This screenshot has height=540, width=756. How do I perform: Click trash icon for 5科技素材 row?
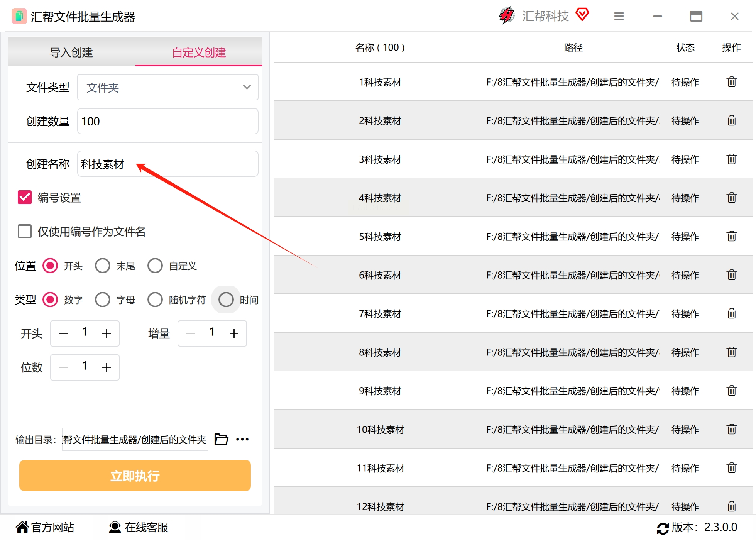click(x=731, y=236)
